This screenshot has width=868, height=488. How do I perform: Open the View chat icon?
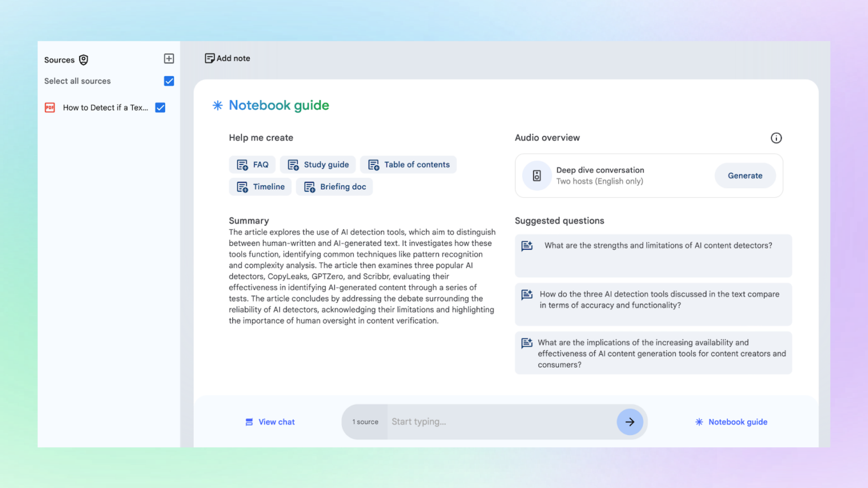click(249, 421)
